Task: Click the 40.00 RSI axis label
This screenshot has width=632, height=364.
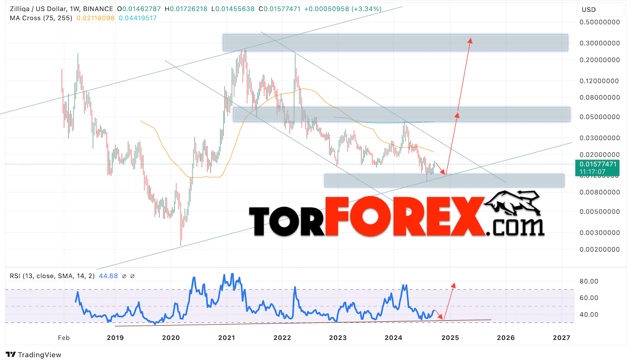Action: 589,315
